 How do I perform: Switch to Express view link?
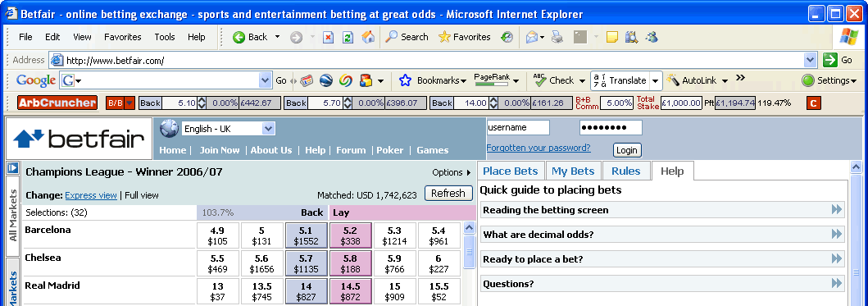tap(91, 195)
